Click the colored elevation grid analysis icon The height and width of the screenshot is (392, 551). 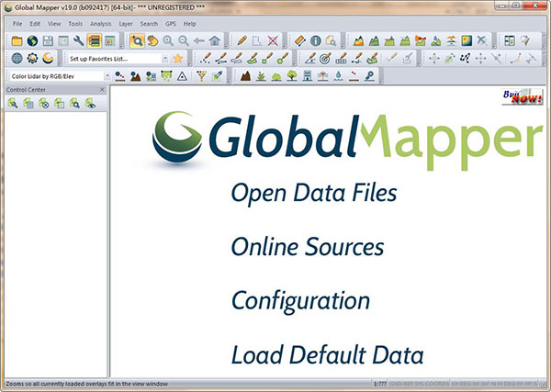[x=467, y=41]
